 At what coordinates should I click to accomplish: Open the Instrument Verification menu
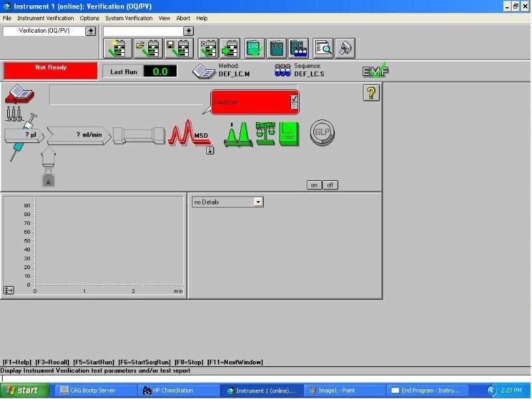click(46, 18)
